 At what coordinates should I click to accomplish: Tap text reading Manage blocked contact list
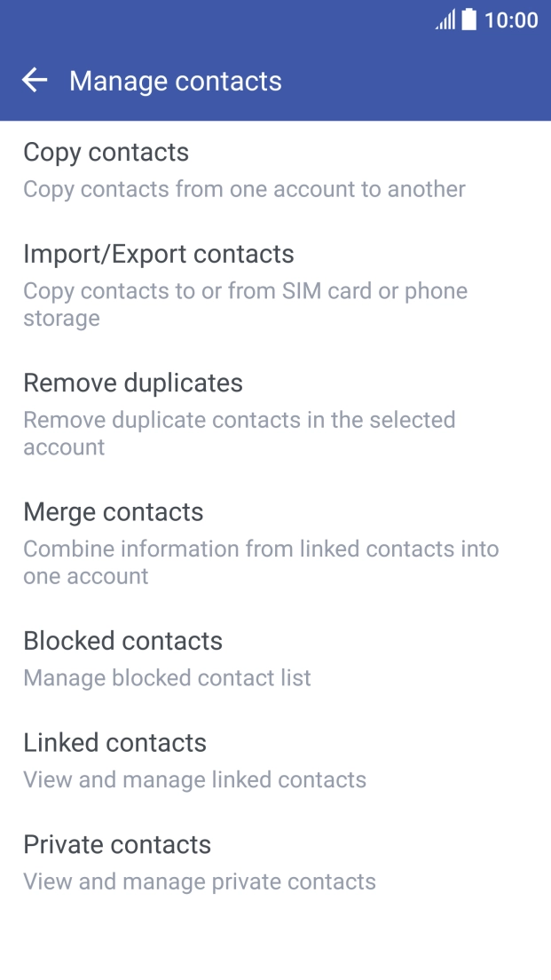pyautogui.click(x=167, y=677)
